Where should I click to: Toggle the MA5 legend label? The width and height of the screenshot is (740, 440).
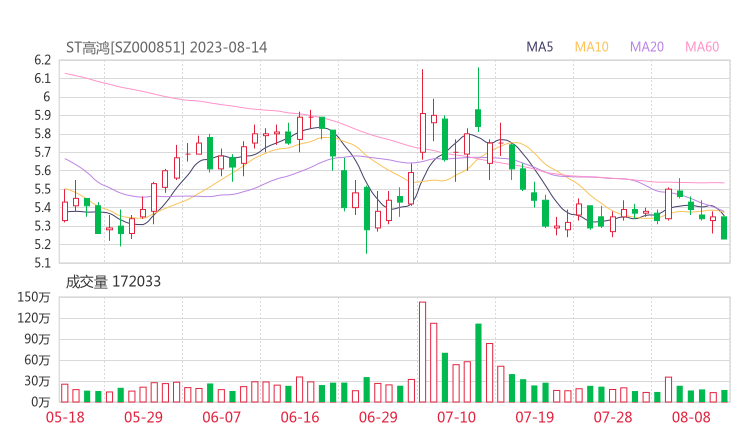(540, 47)
